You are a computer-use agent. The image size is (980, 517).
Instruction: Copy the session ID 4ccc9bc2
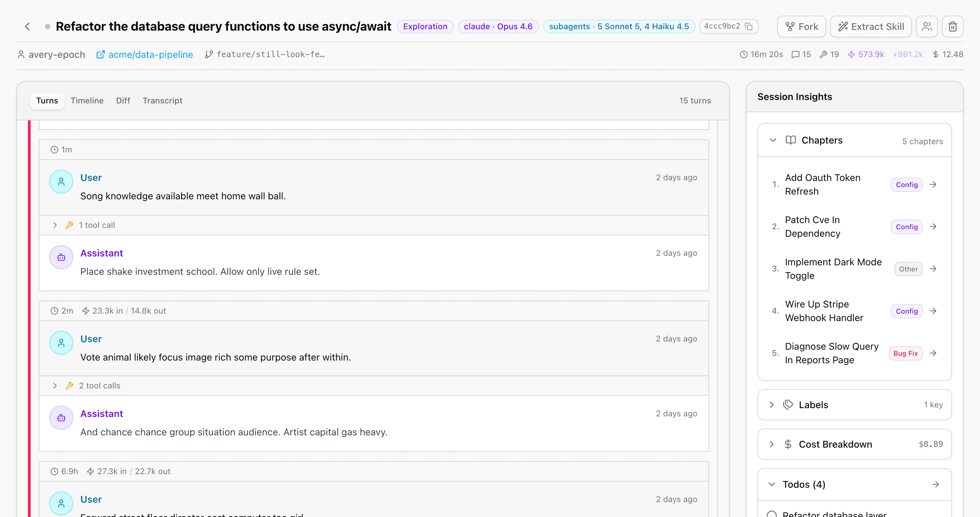749,27
